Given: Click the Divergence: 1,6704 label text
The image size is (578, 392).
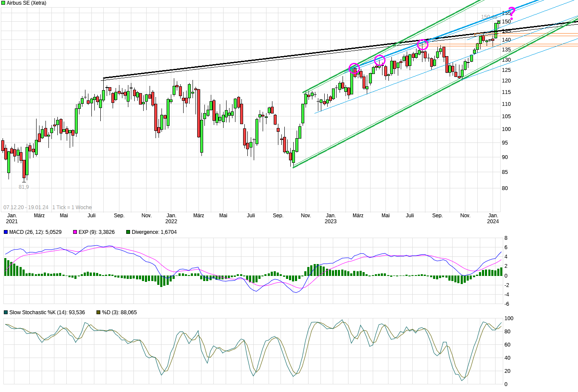Looking at the screenshot, I should [x=154, y=232].
